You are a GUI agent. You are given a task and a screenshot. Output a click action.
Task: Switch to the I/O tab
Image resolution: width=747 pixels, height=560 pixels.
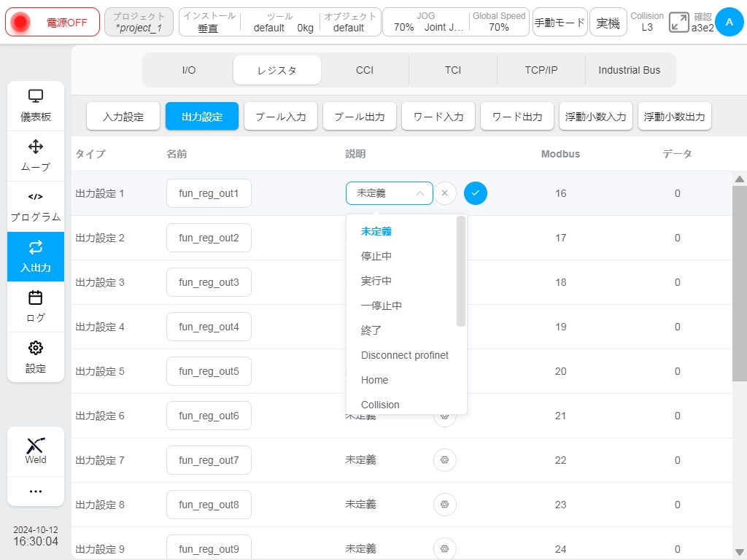(x=189, y=70)
